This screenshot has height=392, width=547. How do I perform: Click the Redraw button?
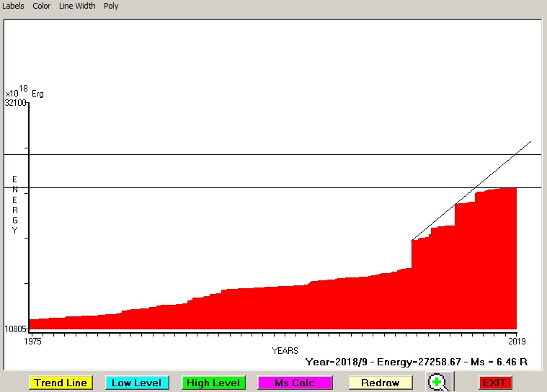coord(380,383)
